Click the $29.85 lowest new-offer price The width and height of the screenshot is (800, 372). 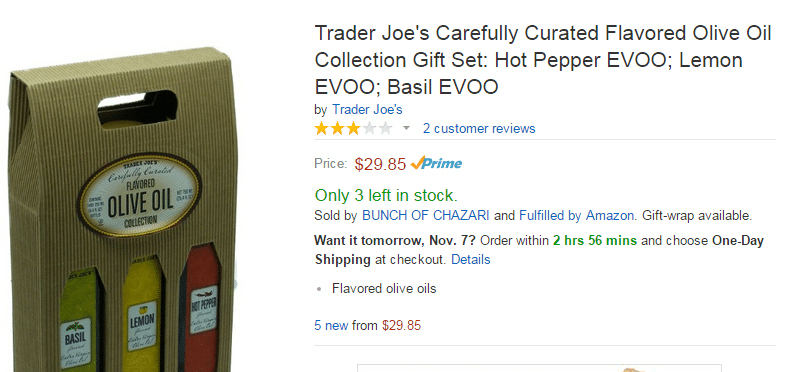[402, 325]
